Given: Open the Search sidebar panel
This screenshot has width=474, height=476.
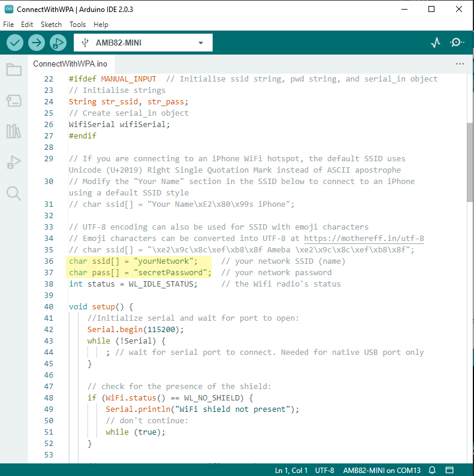Looking at the screenshot, I should click(x=14, y=193).
